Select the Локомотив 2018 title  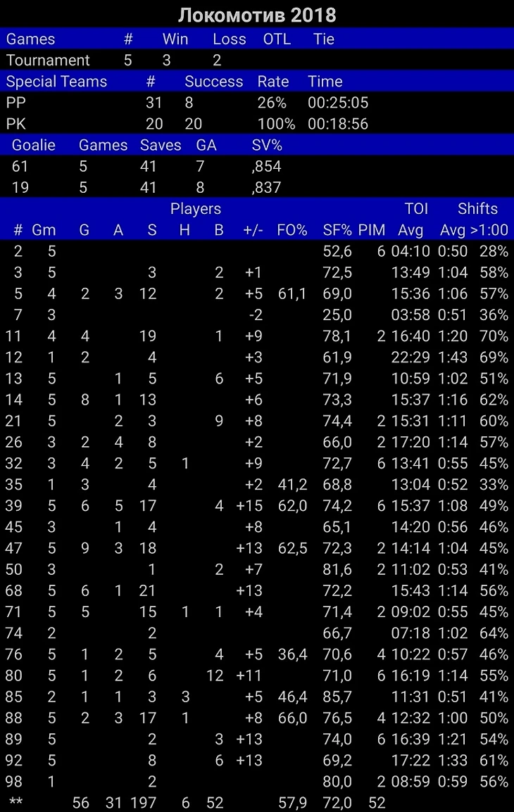pyautogui.click(x=257, y=15)
